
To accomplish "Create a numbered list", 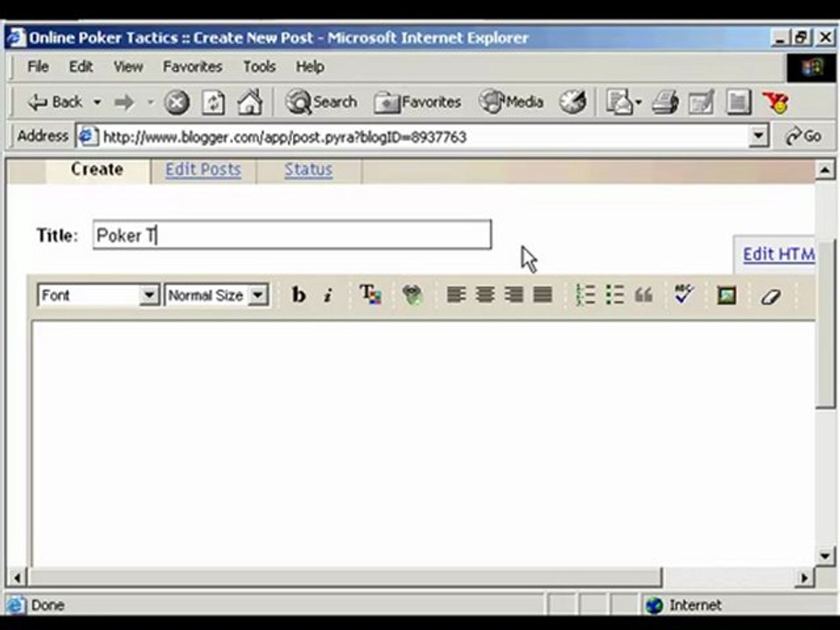I will tap(585, 295).
